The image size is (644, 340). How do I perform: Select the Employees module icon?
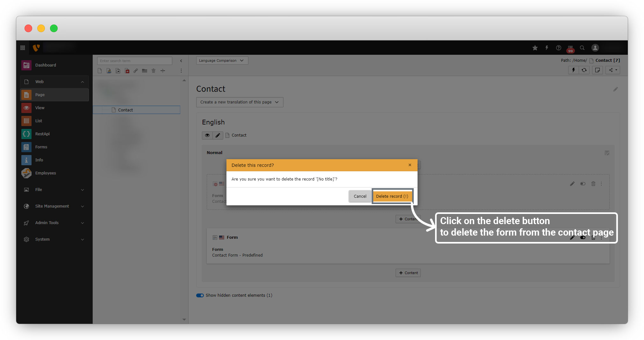pos(26,173)
